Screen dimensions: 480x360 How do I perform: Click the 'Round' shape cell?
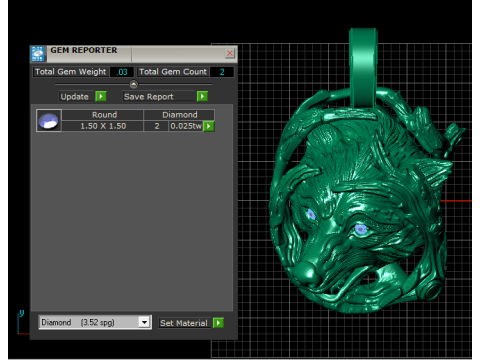(103, 115)
